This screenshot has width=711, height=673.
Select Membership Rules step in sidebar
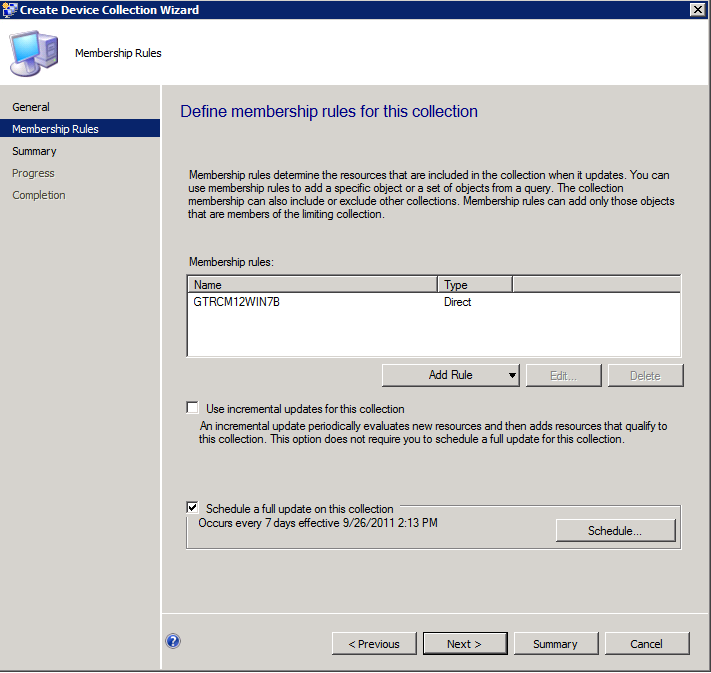(80, 129)
